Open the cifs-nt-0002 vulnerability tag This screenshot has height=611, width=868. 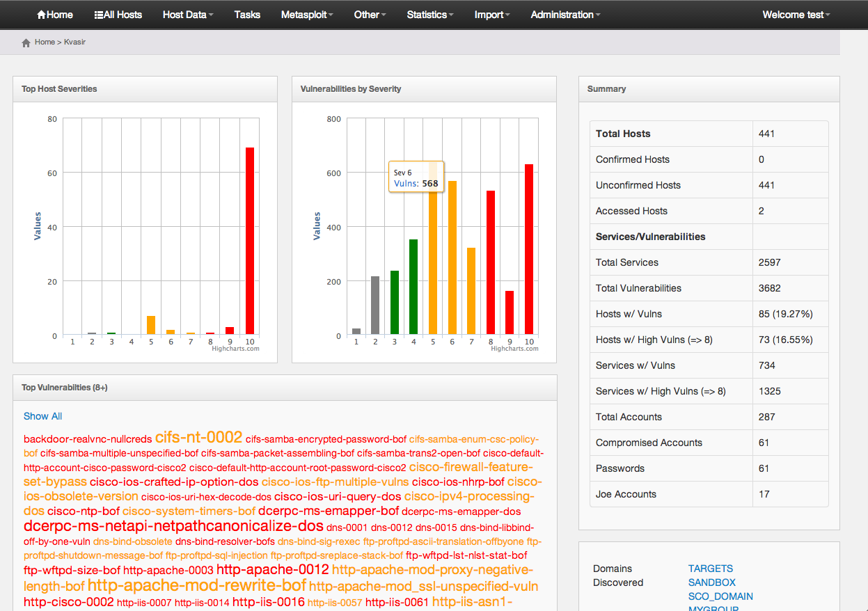click(198, 438)
